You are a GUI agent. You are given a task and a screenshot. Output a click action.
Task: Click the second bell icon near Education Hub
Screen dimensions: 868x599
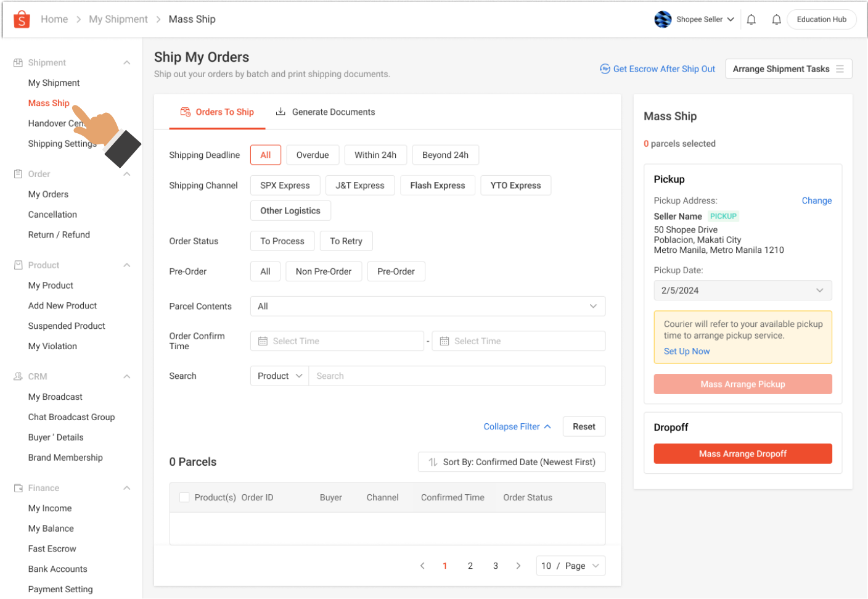tap(776, 20)
